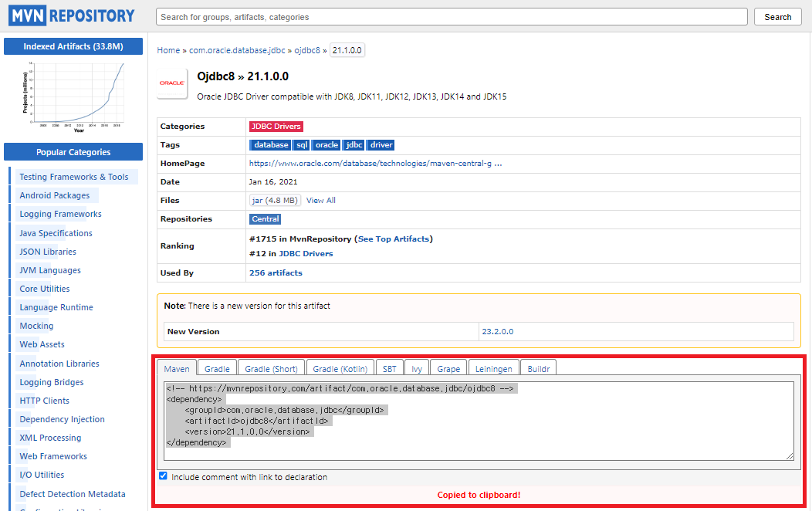Open Annotation Libraries category
The image size is (812, 511).
click(x=59, y=364)
